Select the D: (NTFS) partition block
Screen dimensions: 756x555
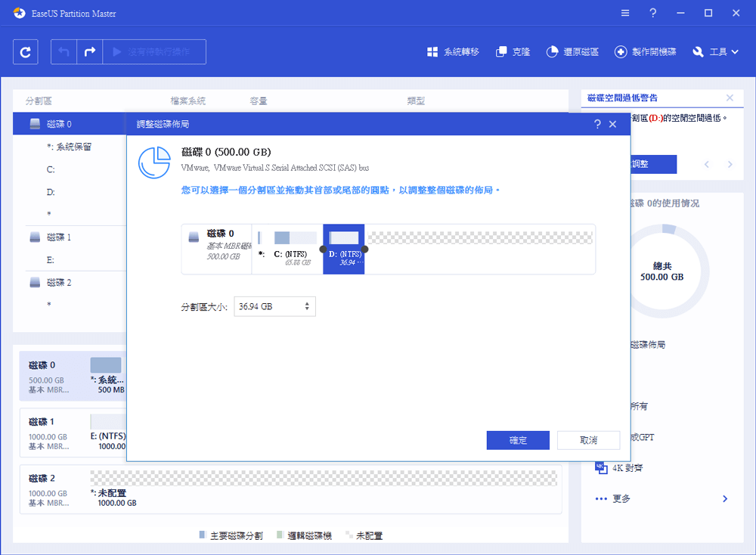[x=344, y=250]
